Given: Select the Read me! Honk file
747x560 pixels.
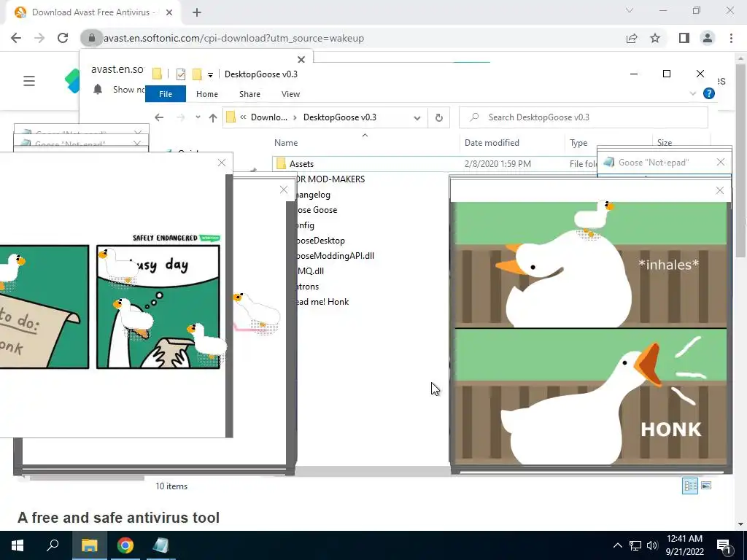Looking at the screenshot, I should click(x=322, y=301).
